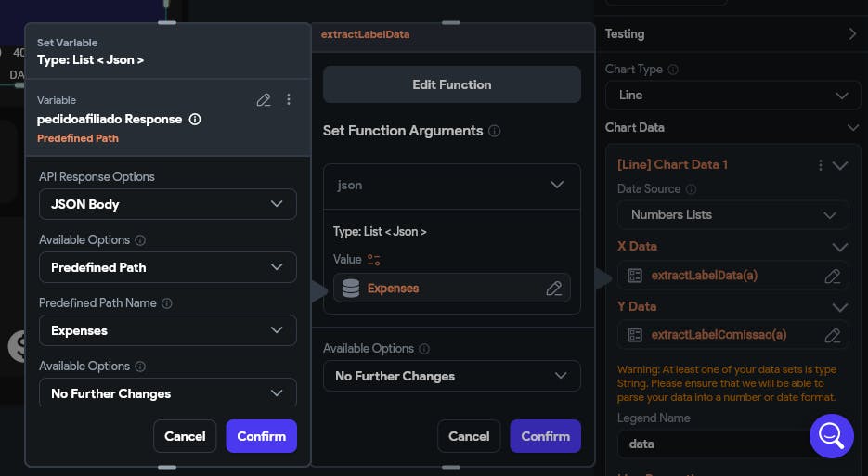Viewport: 868px width, 476px height.
Task: Collapse the json argument section
Action: 557,185
